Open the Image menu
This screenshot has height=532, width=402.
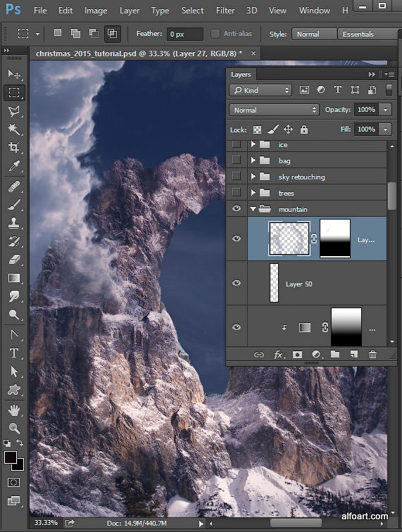click(96, 11)
